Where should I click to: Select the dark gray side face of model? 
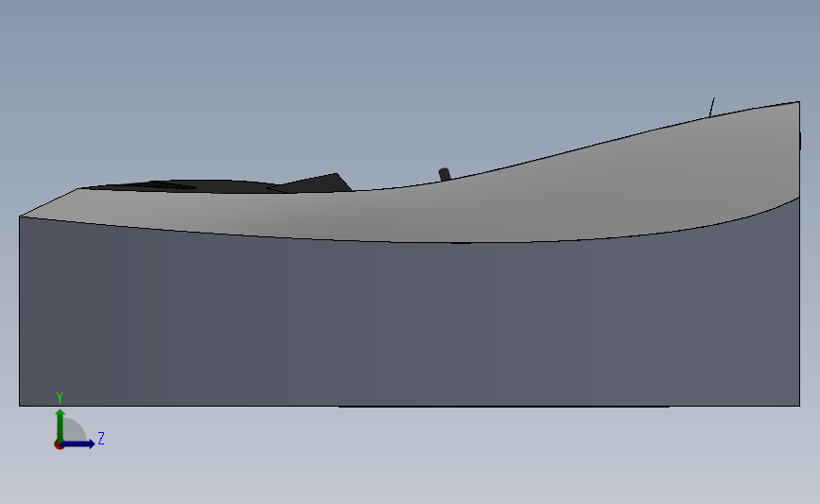[408, 324]
